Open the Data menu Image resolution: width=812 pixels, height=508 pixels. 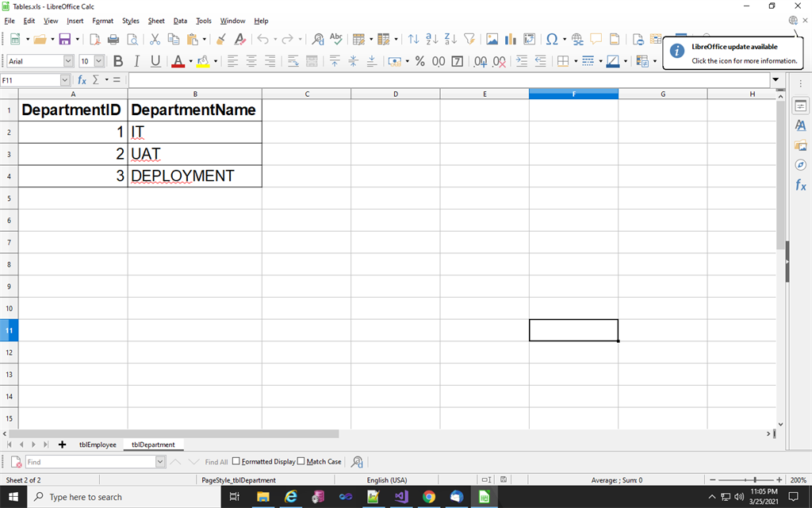[x=179, y=21]
